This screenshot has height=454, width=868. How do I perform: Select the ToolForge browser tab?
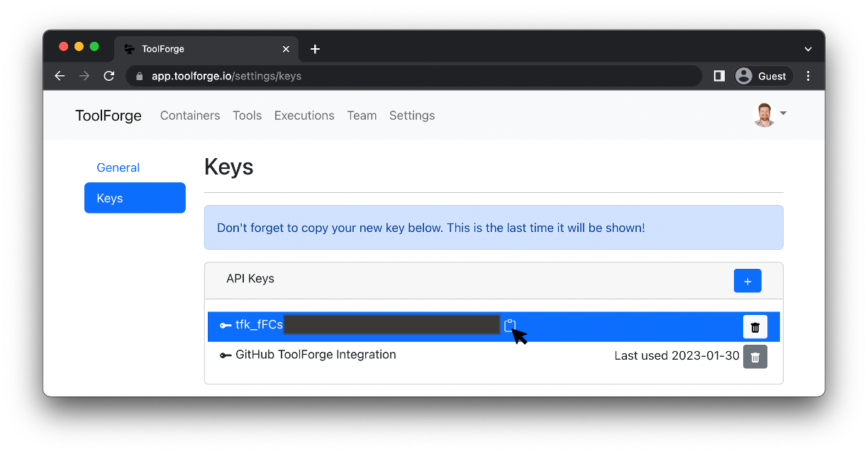pos(206,49)
